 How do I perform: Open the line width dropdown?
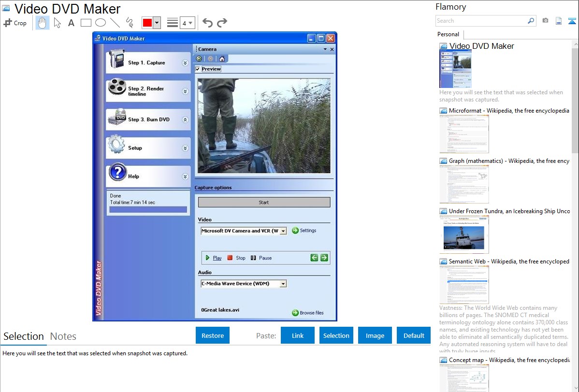tap(187, 23)
